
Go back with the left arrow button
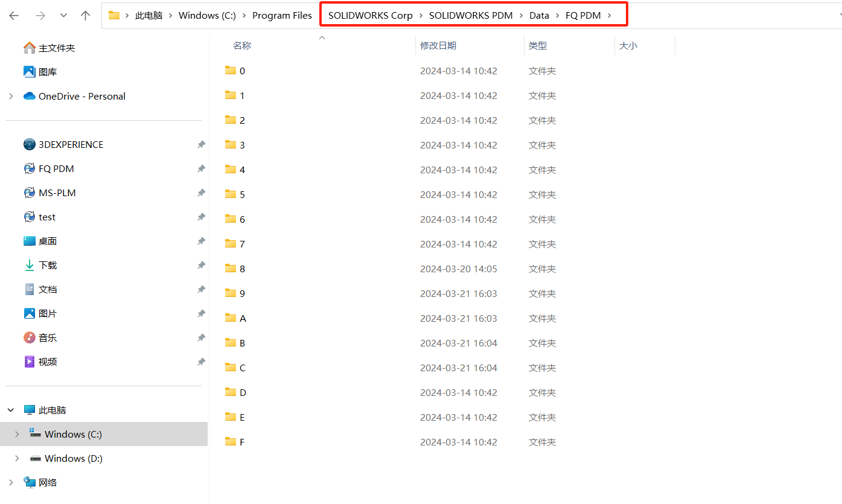click(14, 16)
